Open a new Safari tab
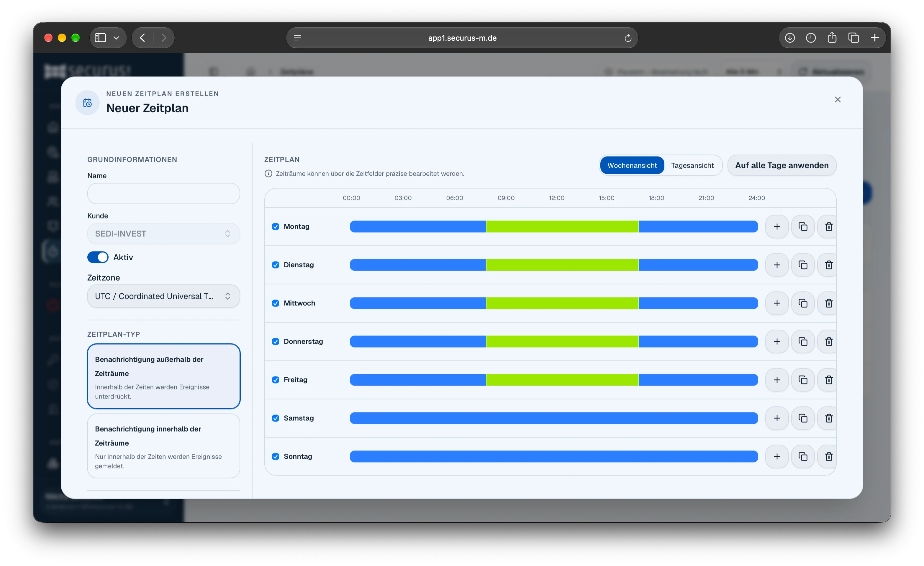The image size is (924, 566). click(x=874, y=38)
